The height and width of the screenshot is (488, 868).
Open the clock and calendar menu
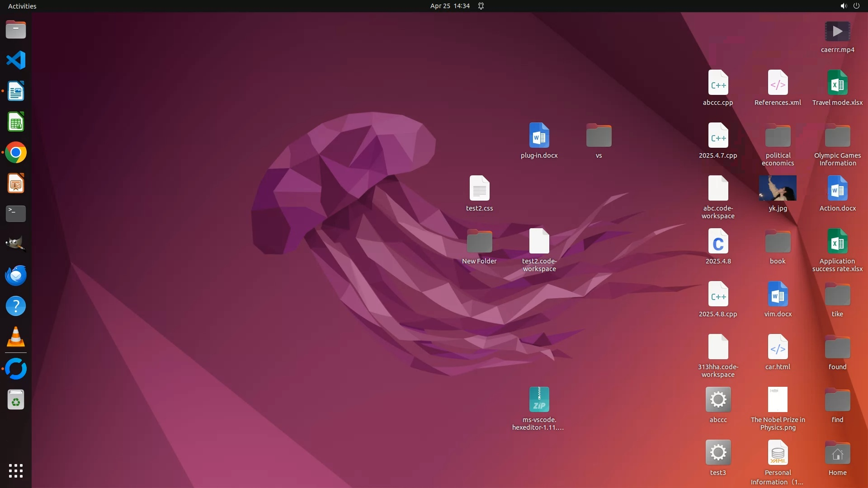tap(449, 6)
